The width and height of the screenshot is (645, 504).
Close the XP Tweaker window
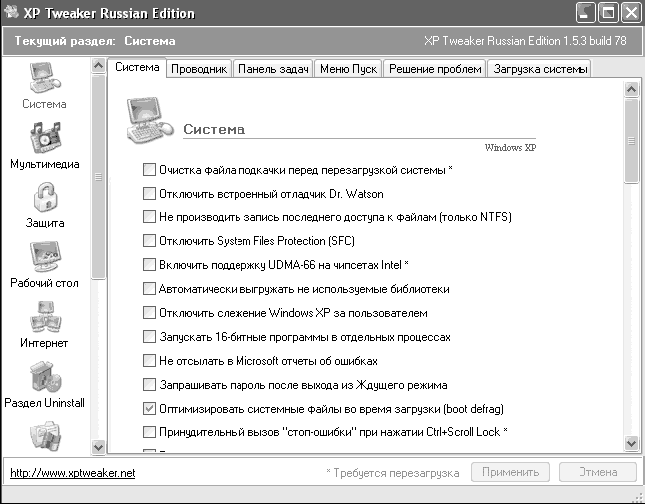pos(631,13)
